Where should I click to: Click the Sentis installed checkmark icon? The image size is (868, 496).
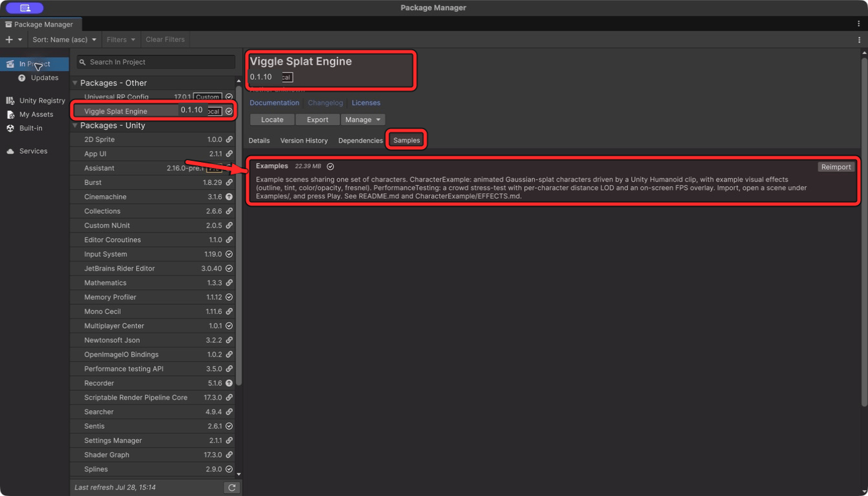pos(229,426)
